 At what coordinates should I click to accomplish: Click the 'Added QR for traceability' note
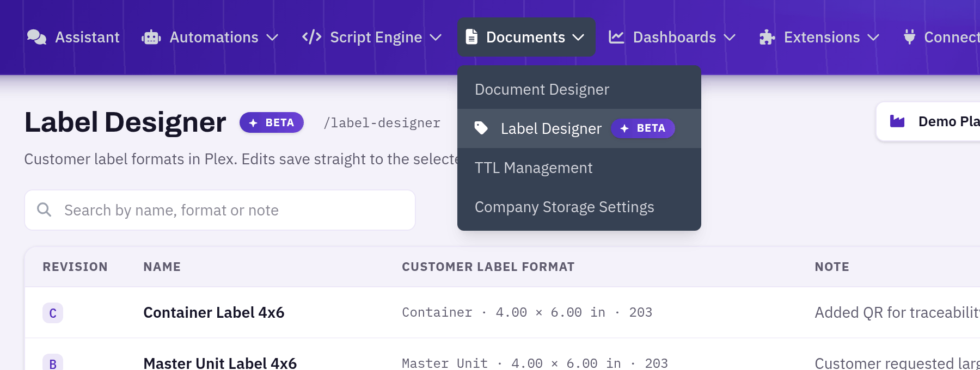[x=897, y=312]
